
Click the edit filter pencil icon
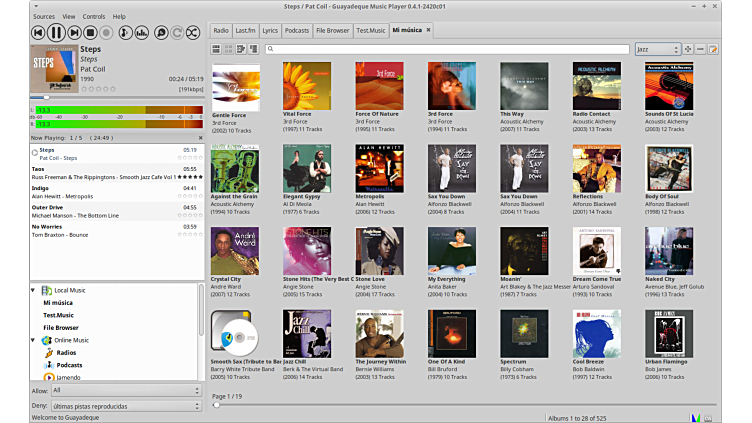click(713, 49)
